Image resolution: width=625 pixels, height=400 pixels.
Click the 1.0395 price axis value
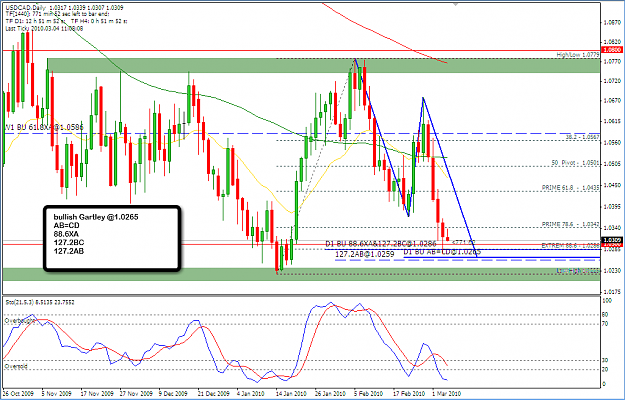(611, 206)
